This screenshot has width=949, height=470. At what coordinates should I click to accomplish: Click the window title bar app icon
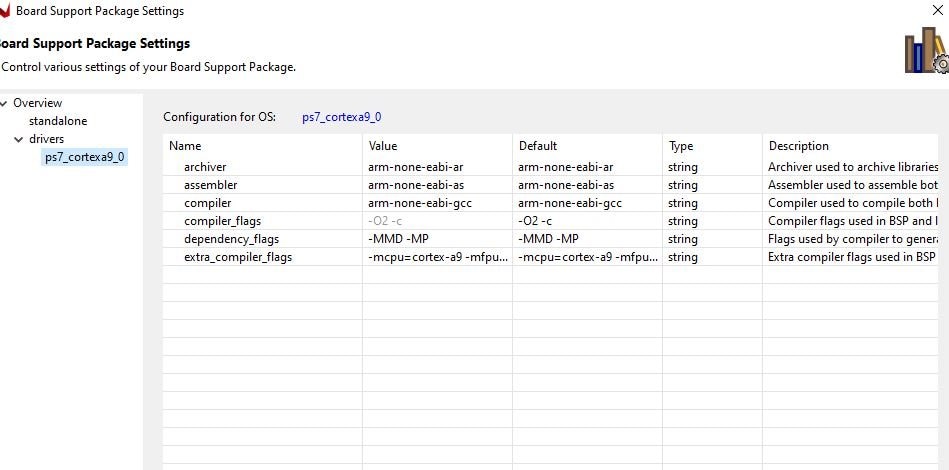4,11
